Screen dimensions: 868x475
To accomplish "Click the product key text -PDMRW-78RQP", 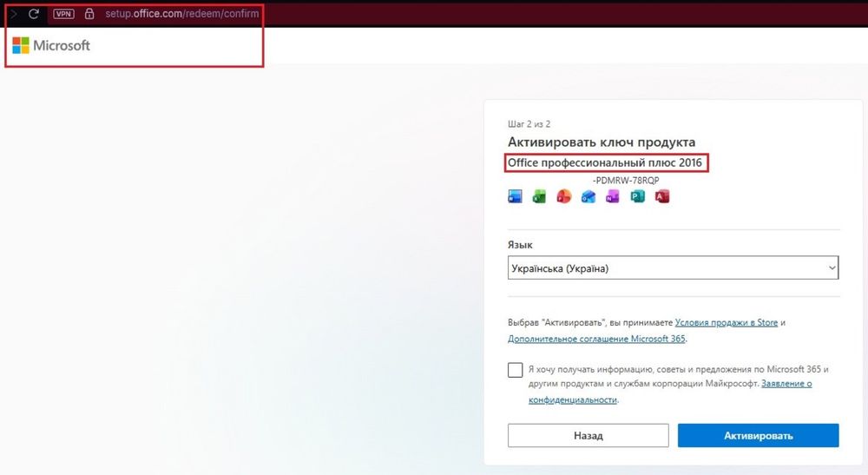I will point(626,181).
